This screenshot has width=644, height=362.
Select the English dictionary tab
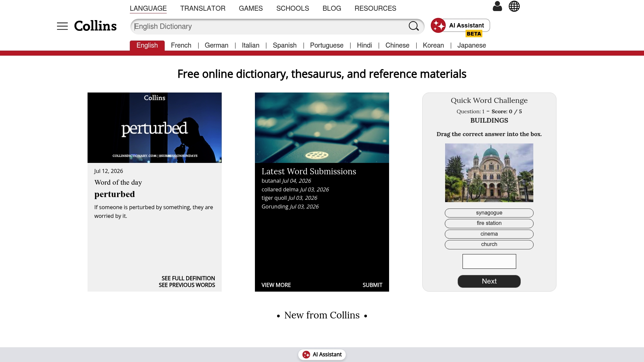click(x=147, y=45)
